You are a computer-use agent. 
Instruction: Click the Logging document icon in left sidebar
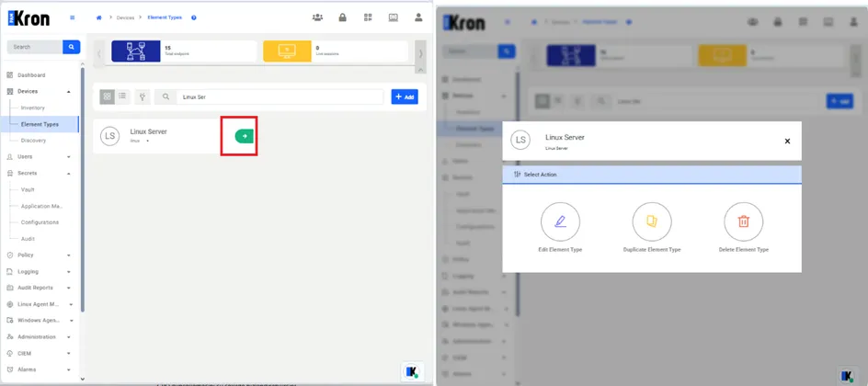click(x=10, y=271)
